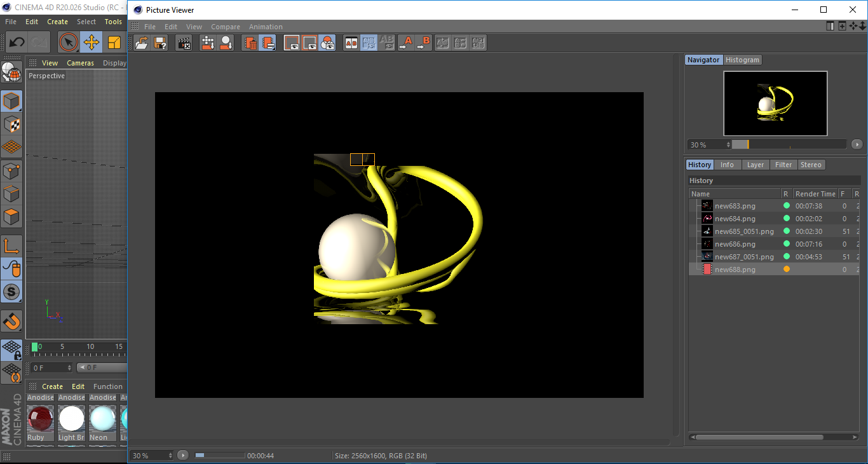Open Animation menu
Viewport: 868px width, 464px height.
266,27
